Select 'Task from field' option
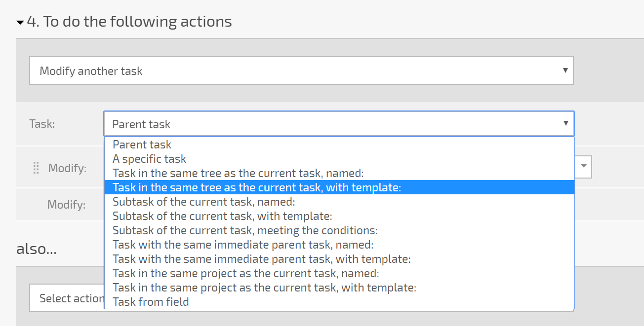The height and width of the screenshot is (326, 644). point(339,302)
